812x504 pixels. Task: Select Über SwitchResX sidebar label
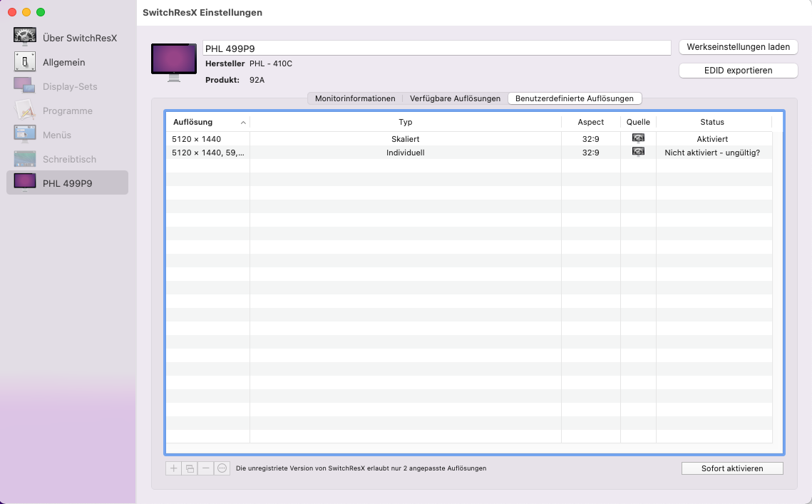point(80,38)
